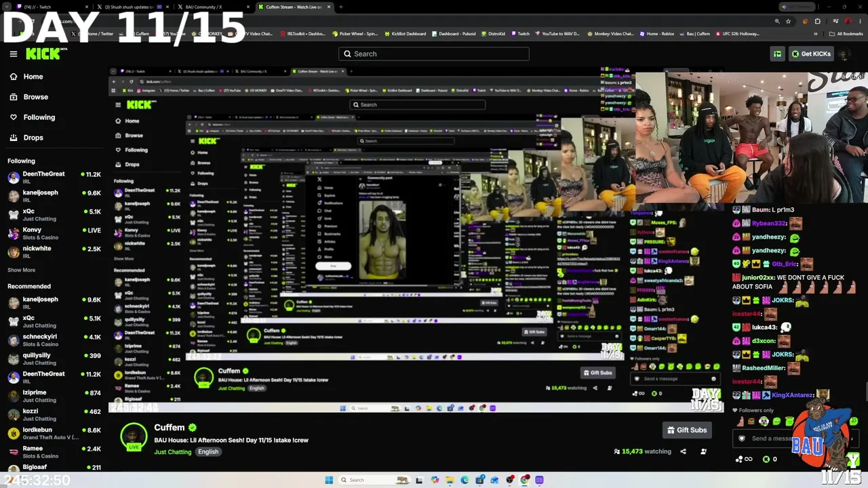The width and height of the screenshot is (868, 488).
Task: Expand Show More under Following
Action: [x=21, y=270]
